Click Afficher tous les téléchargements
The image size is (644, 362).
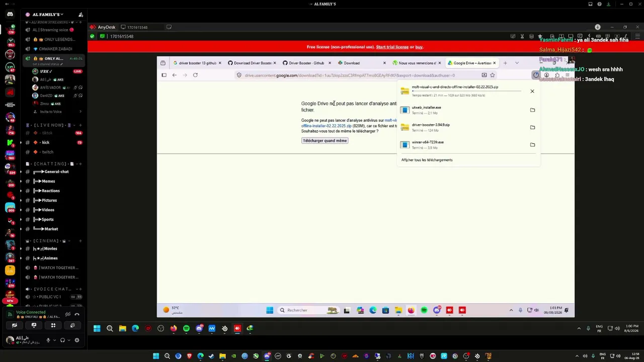click(x=427, y=160)
